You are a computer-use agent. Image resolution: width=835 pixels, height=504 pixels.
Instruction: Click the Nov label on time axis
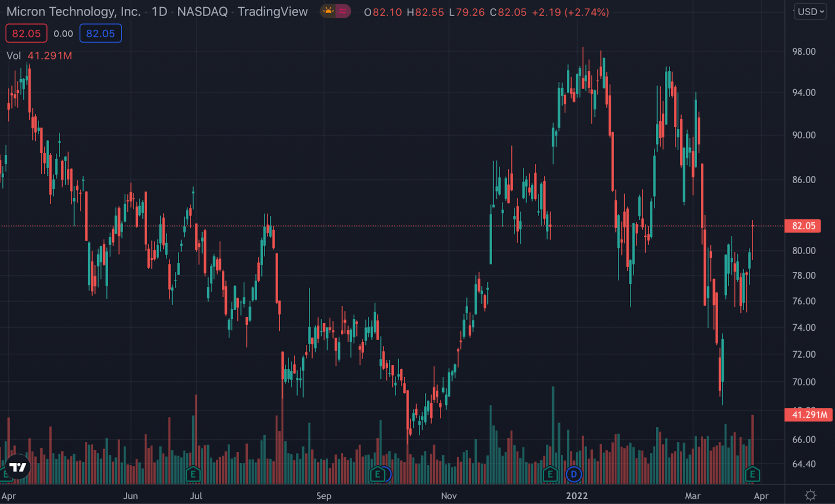449,496
